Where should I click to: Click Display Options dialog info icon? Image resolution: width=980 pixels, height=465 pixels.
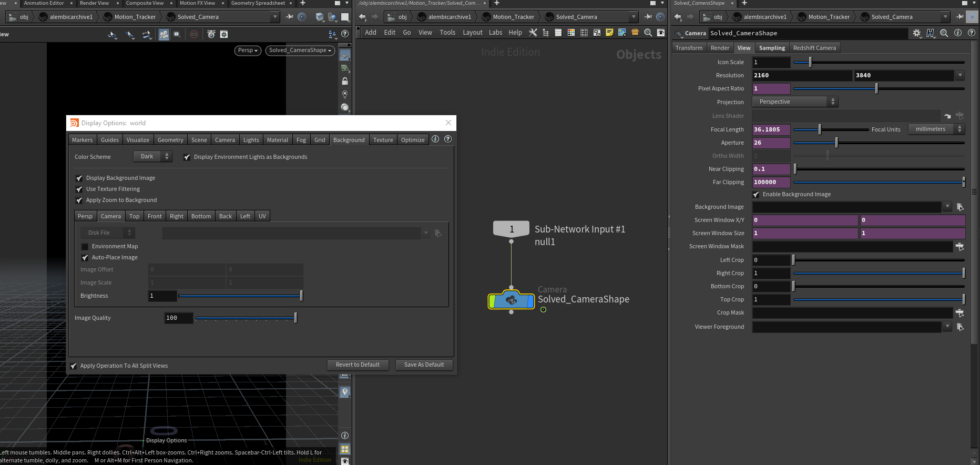coord(435,139)
